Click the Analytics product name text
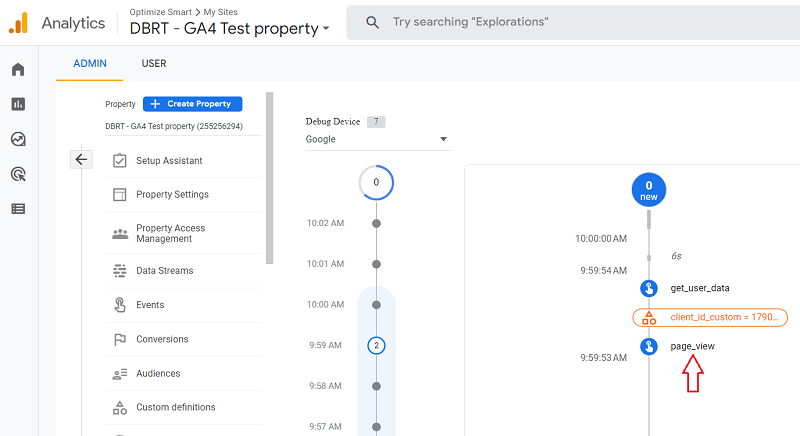The image size is (800, 436). pos(73,23)
